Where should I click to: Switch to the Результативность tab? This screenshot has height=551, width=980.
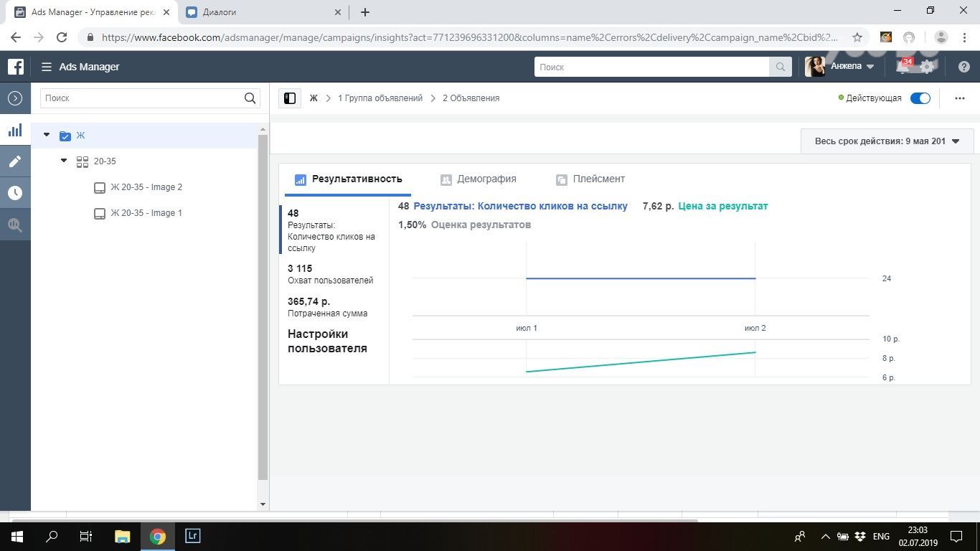tap(348, 179)
